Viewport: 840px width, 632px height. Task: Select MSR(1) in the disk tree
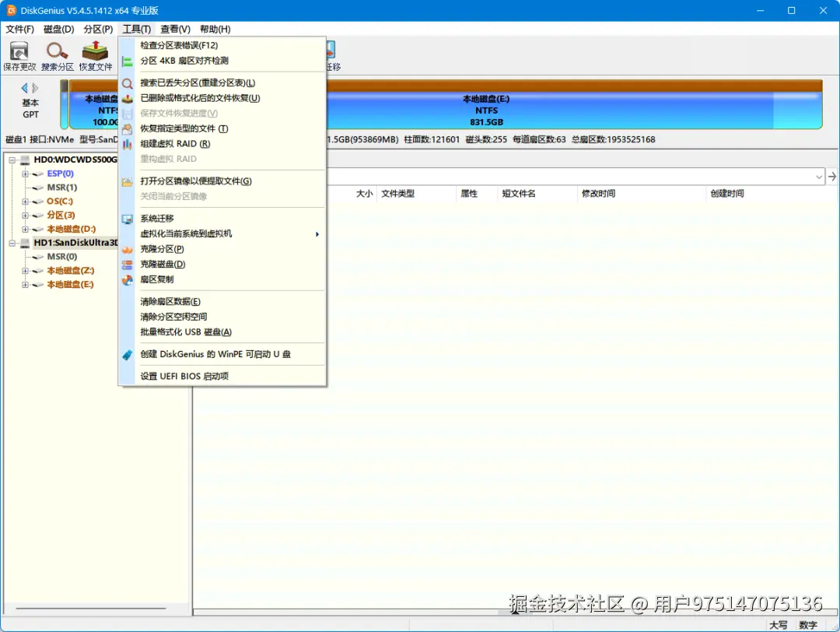(x=62, y=188)
